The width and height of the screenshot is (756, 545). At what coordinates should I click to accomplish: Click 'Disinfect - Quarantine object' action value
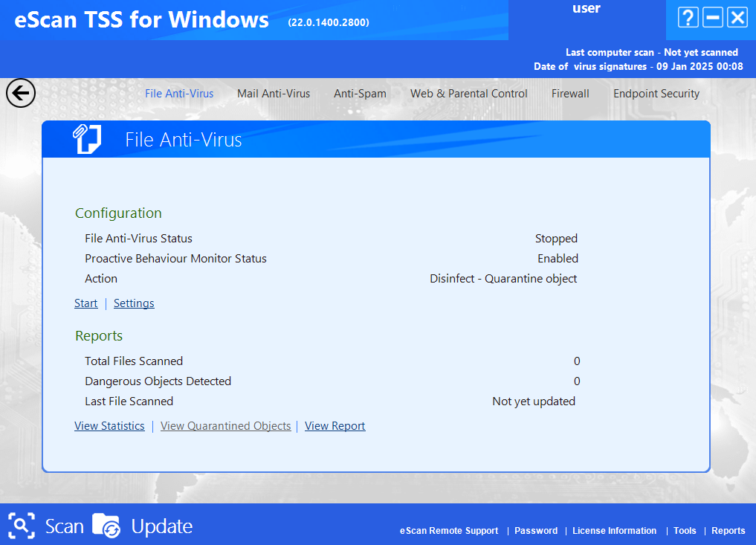[x=503, y=279]
